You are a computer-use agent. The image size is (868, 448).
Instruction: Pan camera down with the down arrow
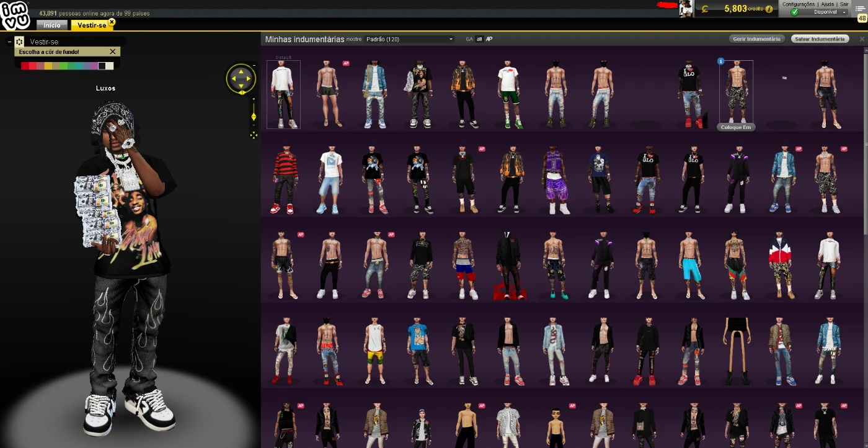tap(241, 87)
